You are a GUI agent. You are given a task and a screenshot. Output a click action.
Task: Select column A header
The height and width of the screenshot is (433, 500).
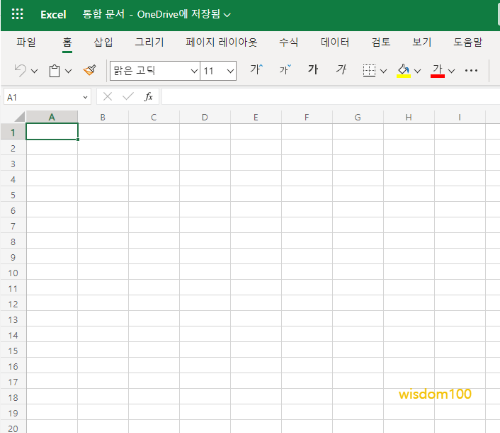point(52,117)
